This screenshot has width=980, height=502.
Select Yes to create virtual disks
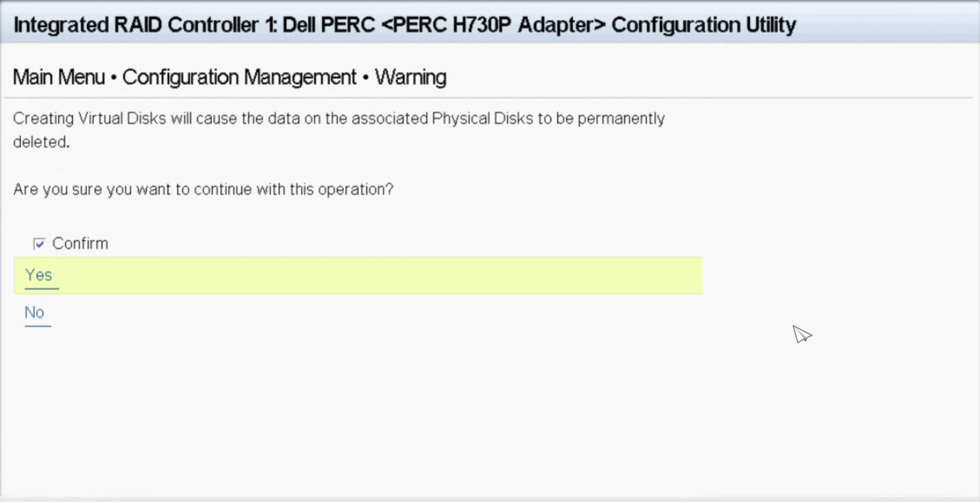point(39,275)
